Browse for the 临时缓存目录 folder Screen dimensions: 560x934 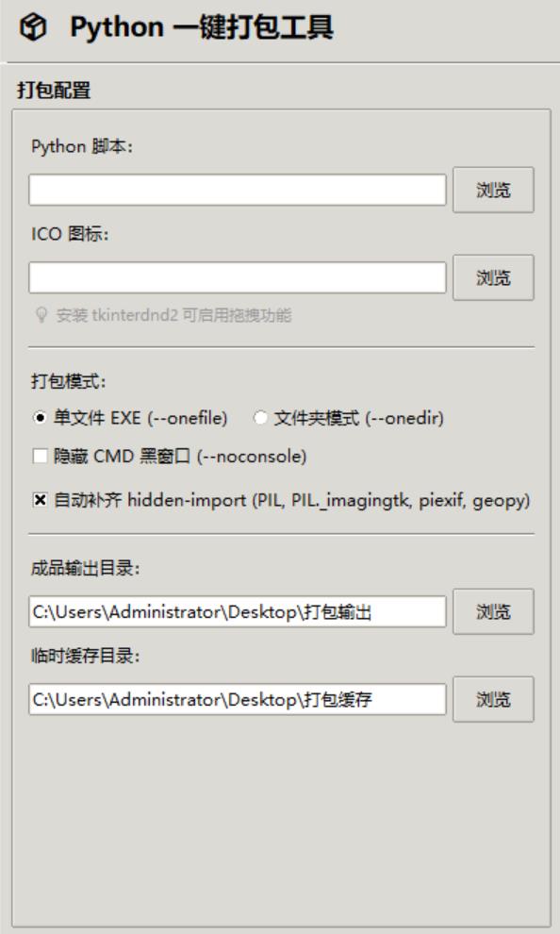(x=493, y=699)
